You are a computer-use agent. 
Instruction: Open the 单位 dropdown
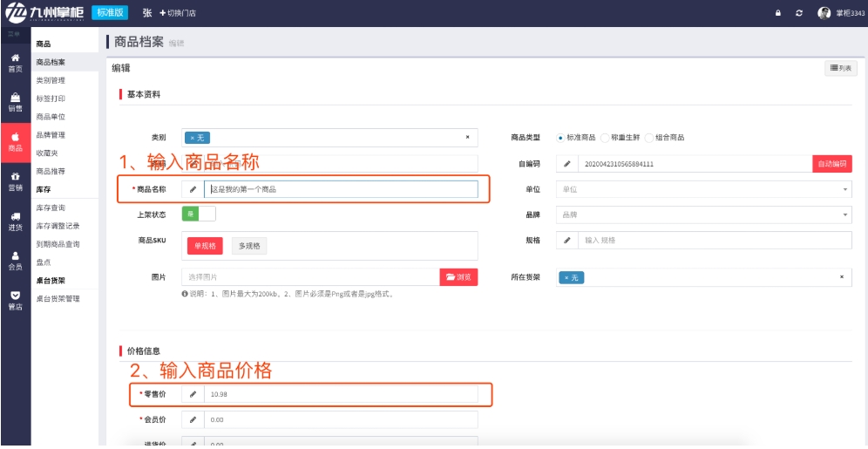point(703,189)
